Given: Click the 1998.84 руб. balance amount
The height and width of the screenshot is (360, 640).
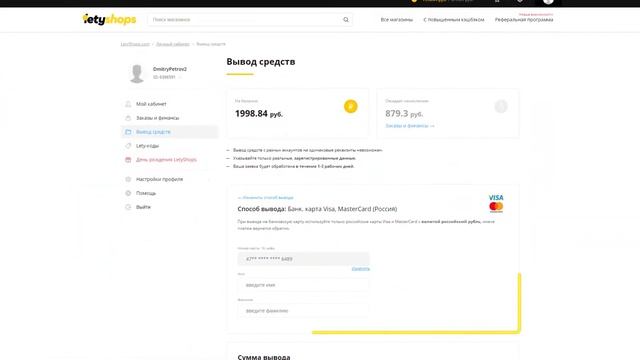Looking at the screenshot, I should click(259, 114).
